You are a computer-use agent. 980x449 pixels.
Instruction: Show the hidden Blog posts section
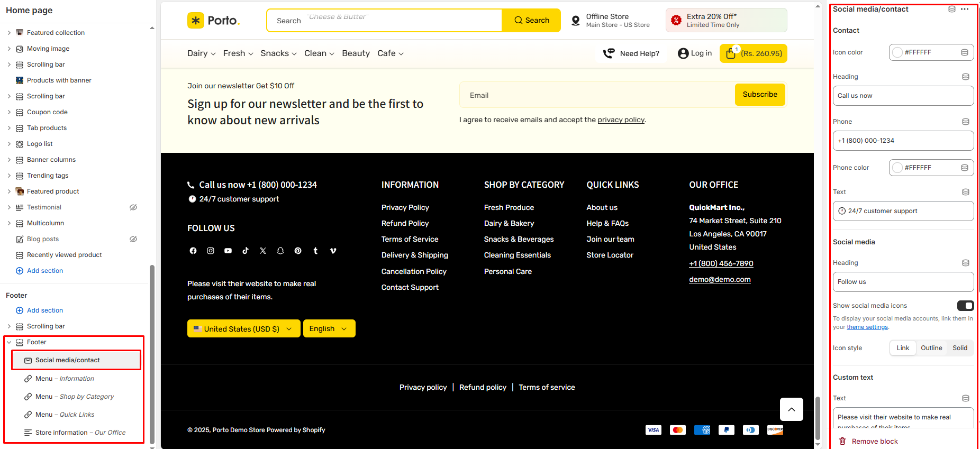click(x=133, y=239)
